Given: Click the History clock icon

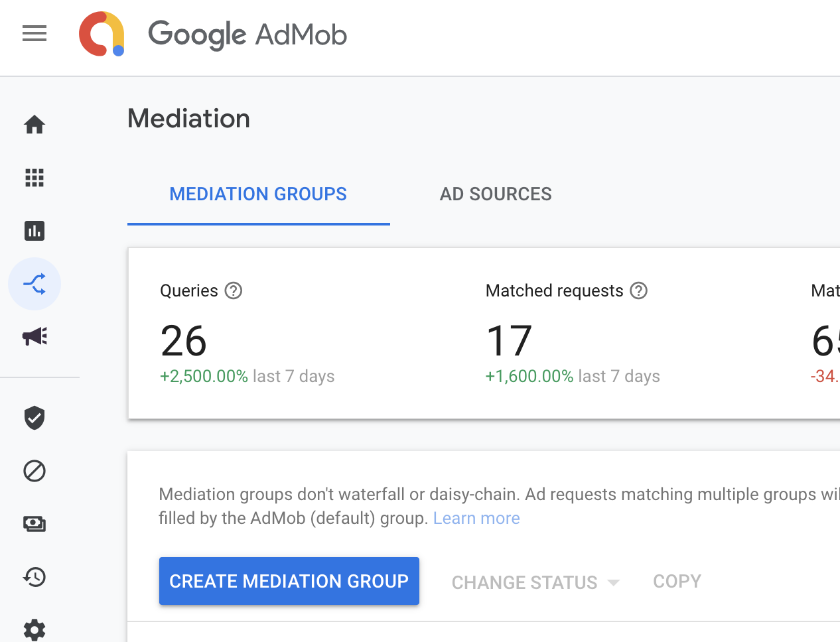Looking at the screenshot, I should click(x=34, y=577).
